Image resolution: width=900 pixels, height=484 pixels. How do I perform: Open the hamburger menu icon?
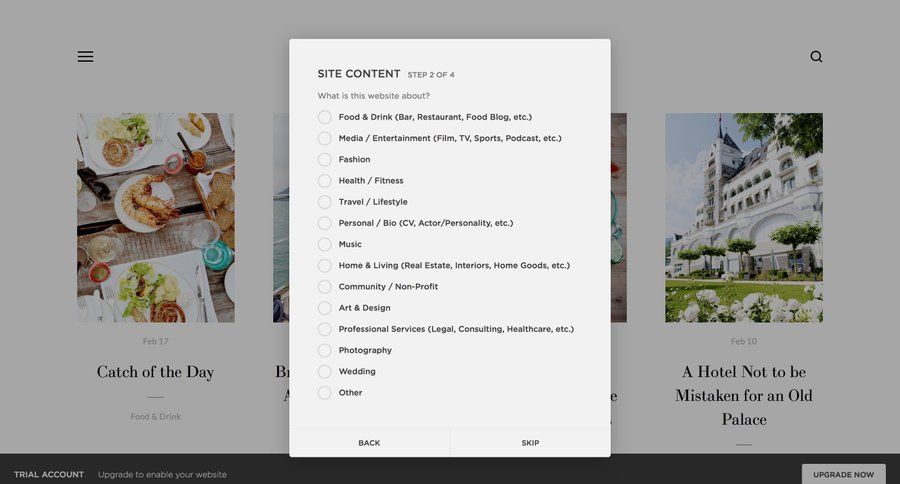pyautogui.click(x=85, y=57)
